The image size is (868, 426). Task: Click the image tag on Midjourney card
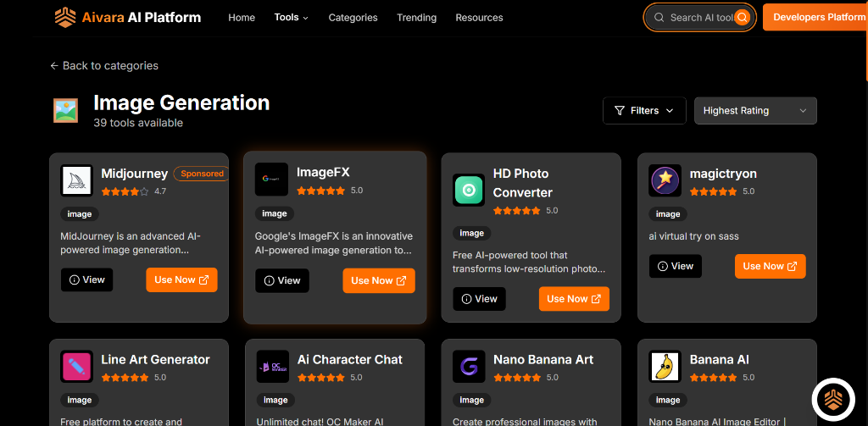pos(80,214)
